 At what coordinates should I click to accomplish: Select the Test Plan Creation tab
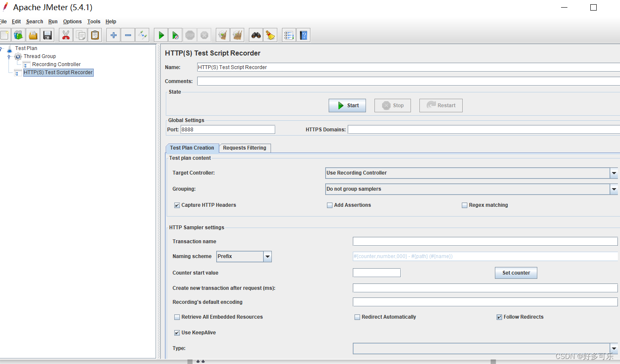pos(192,148)
